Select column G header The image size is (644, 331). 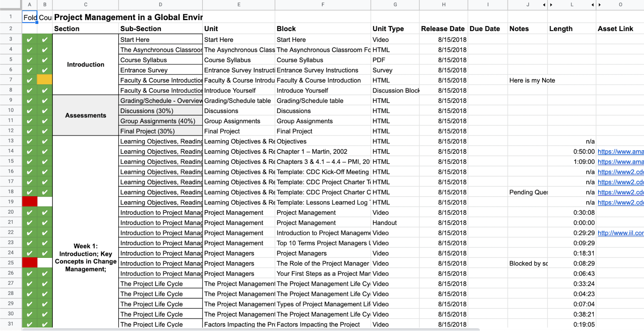(x=395, y=5)
